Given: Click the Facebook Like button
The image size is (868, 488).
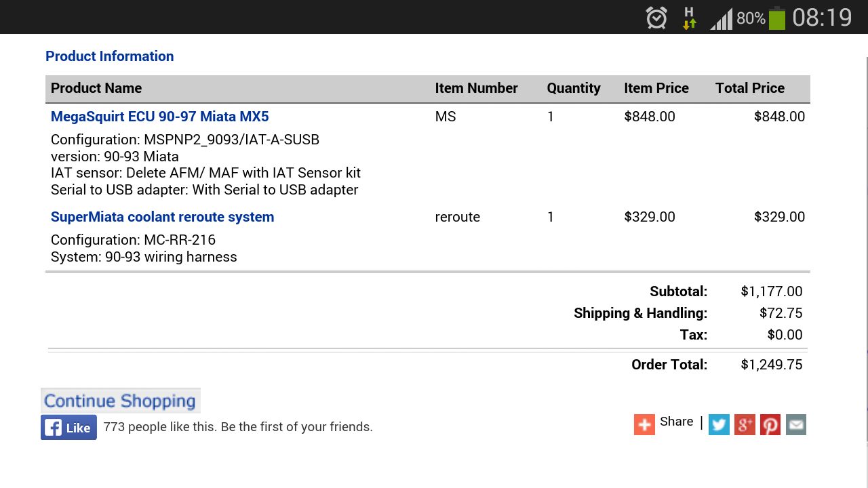Looking at the screenshot, I should 68,428.
